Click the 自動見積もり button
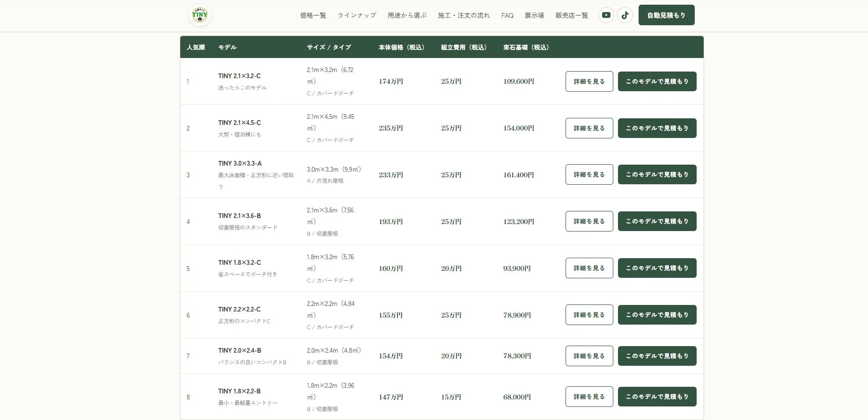 click(x=666, y=15)
